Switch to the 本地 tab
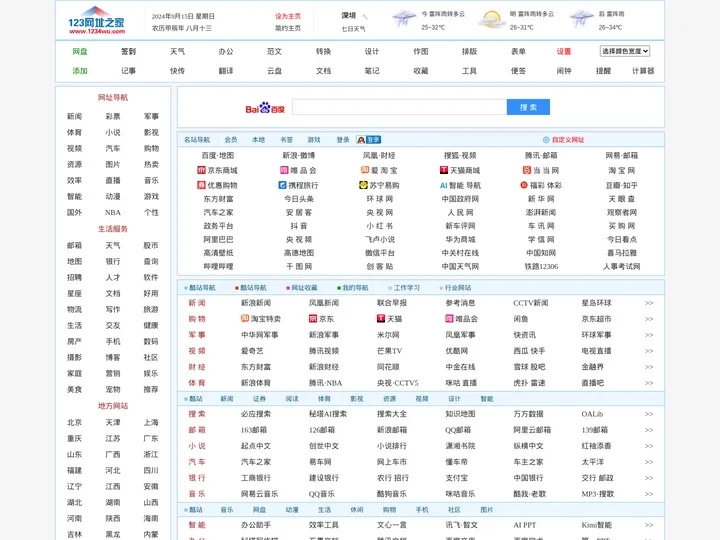Viewport: 720px width, 540px height. (259, 140)
